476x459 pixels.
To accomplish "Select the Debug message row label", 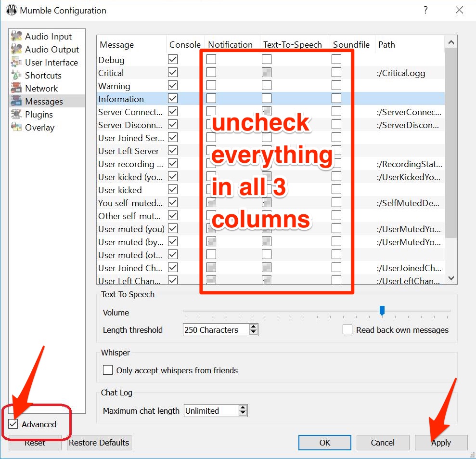I will pos(111,60).
